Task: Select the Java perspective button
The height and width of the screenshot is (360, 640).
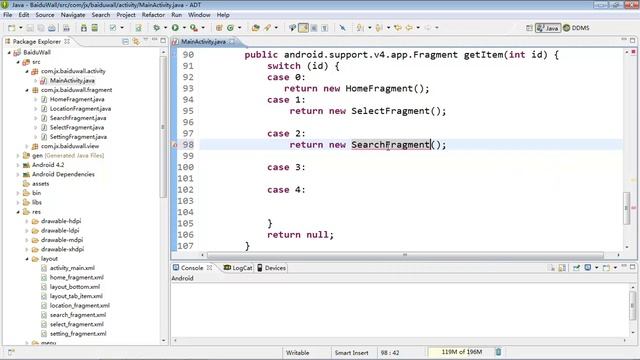Action: (548, 28)
